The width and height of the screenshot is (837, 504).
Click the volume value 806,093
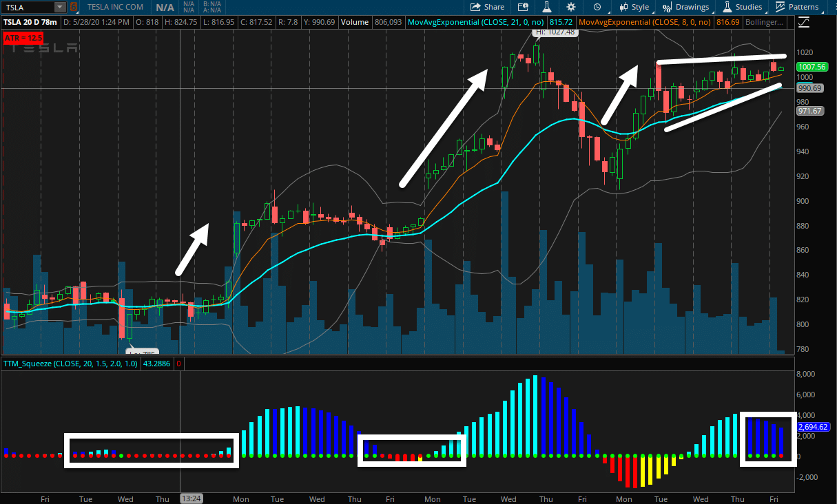tap(389, 22)
